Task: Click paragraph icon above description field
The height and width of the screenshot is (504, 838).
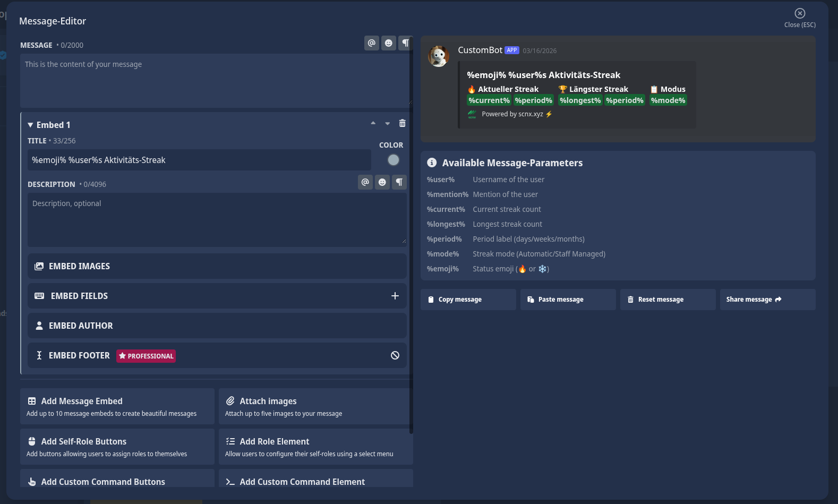Action: (x=399, y=182)
